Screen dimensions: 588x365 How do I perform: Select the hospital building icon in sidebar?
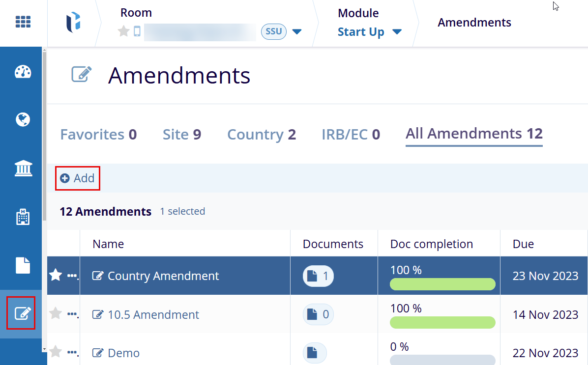click(x=23, y=217)
